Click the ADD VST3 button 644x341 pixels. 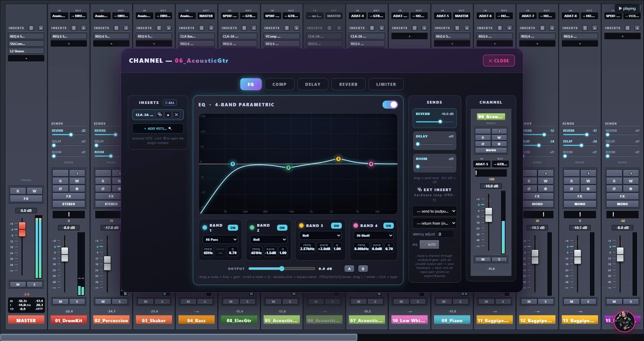tap(158, 128)
